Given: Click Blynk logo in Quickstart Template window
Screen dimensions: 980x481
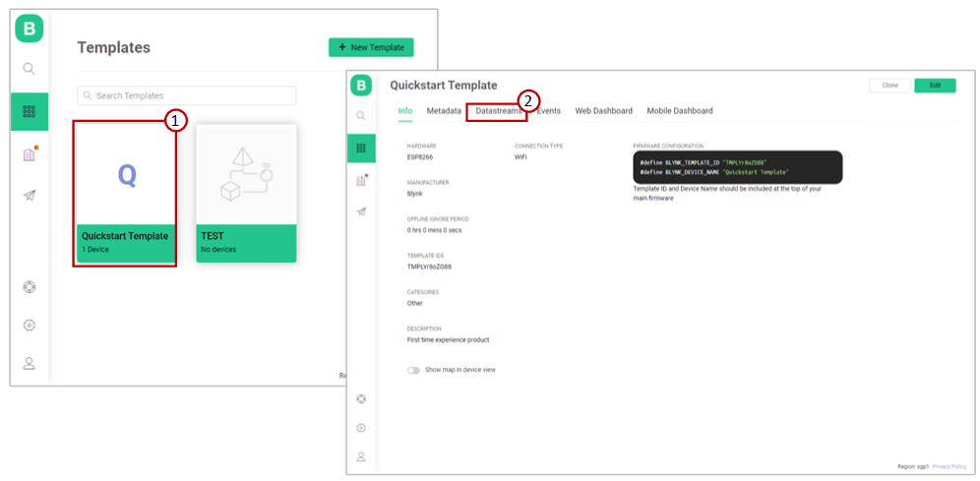Looking at the screenshot, I should click(361, 86).
